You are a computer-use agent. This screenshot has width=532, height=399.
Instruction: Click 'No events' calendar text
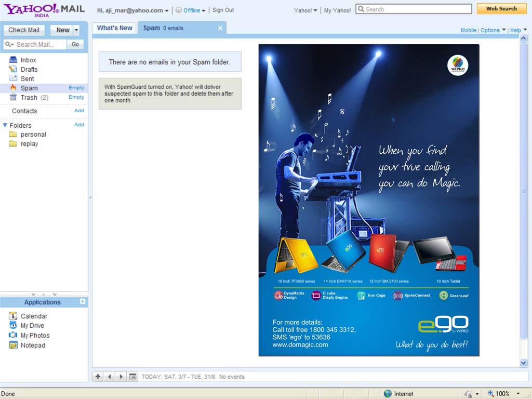point(232,377)
